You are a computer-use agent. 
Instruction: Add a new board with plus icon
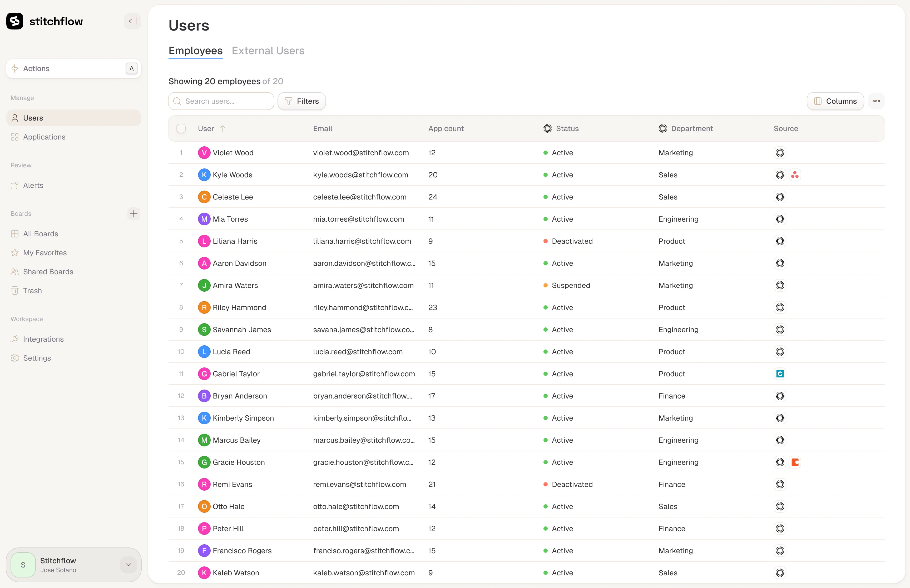tap(134, 213)
